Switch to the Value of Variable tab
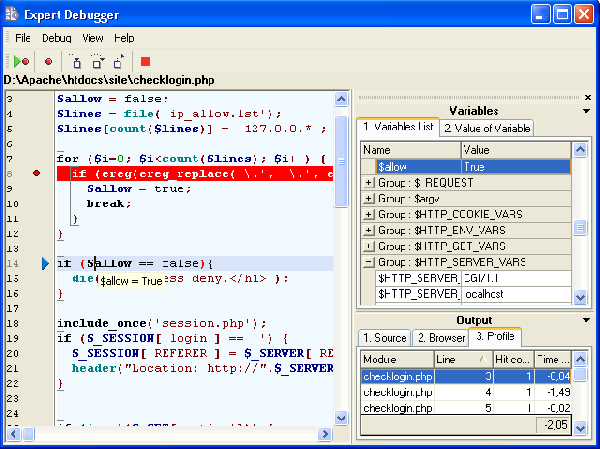Screen dimensions: 600x449 tap(487, 128)
